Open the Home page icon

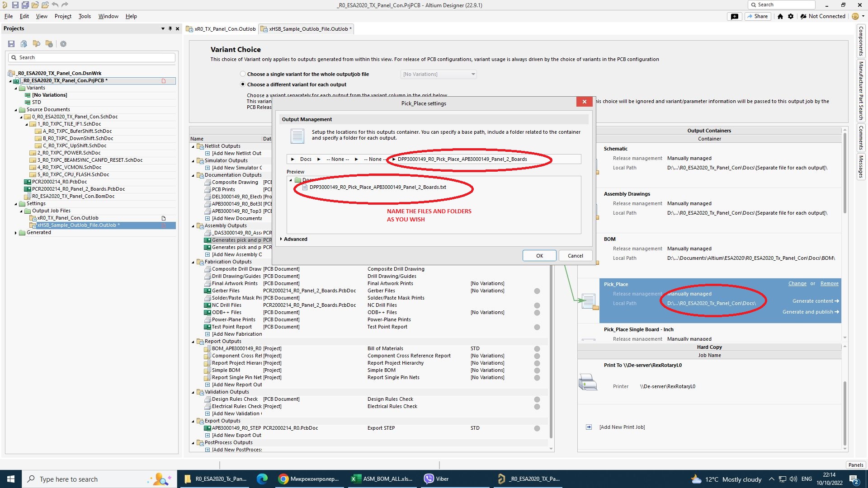tap(780, 16)
